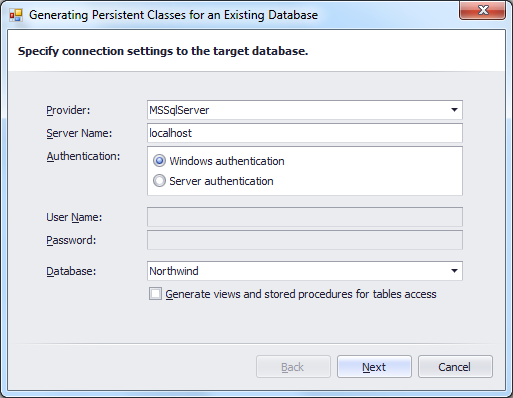Click the heading 'Specify connection settings to the target database.'
This screenshot has width=513, height=398.
click(x=163, y=51)
